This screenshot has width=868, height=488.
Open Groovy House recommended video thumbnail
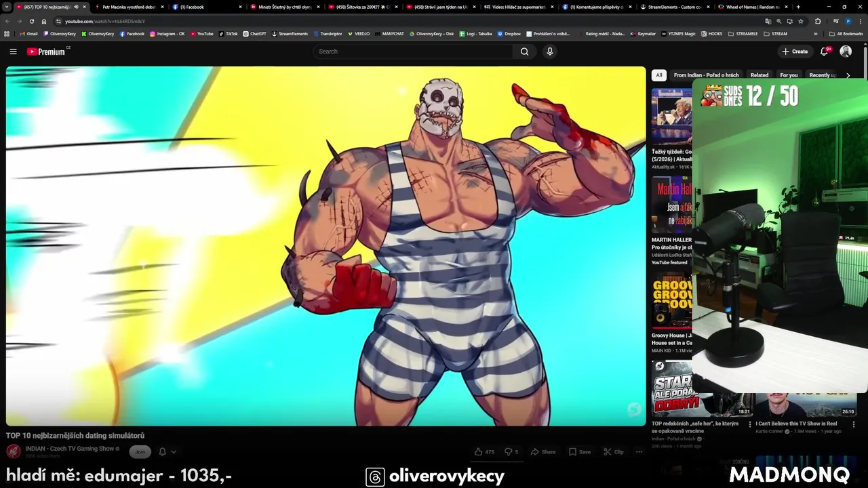pos(672,301)
